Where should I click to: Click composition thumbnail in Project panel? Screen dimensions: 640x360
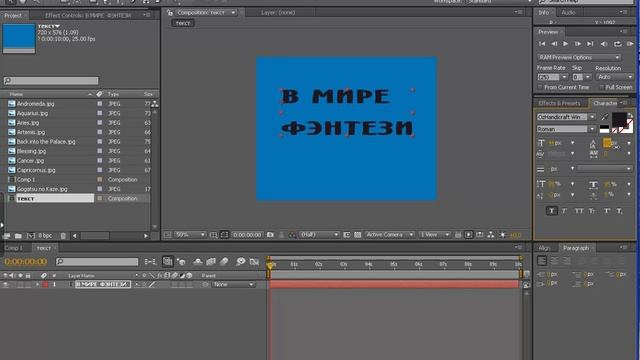(x=19, y=39)
